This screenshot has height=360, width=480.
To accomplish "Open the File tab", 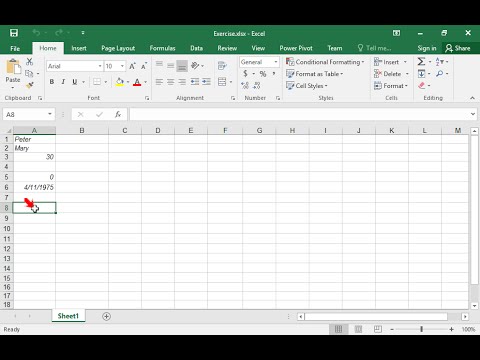I will (15, 48).
